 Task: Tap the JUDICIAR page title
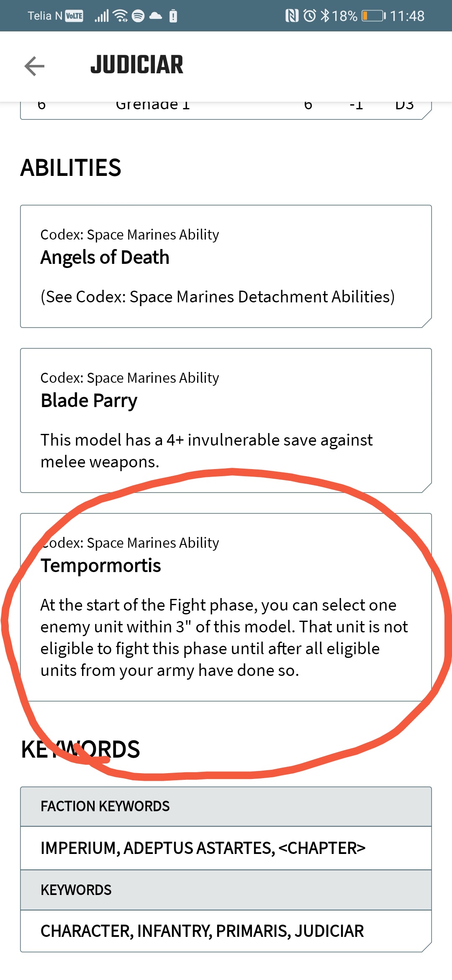point(137,65)
